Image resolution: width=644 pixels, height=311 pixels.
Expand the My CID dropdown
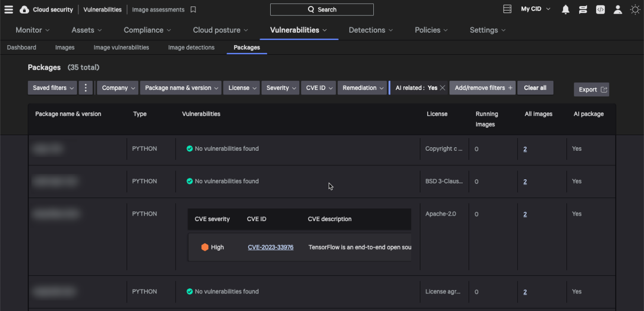tap(535, 9)
